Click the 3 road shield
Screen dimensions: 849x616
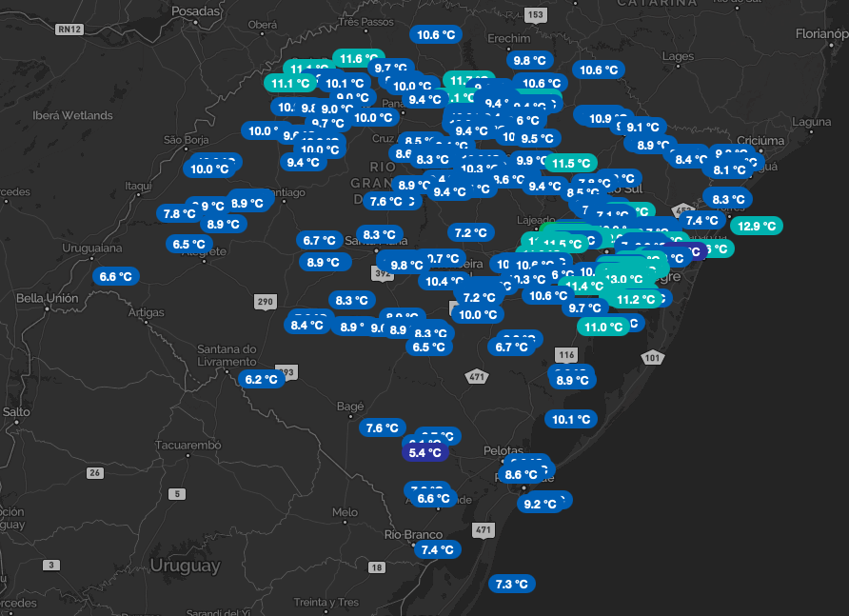coord(51,566)
